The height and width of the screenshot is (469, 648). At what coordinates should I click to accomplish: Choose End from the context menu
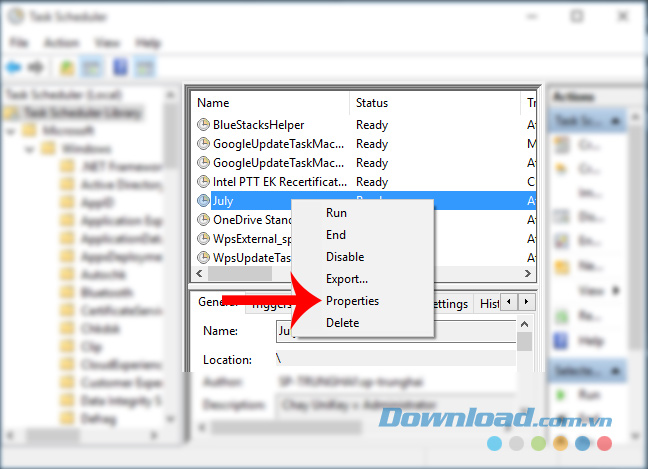[x=336, y=235]
